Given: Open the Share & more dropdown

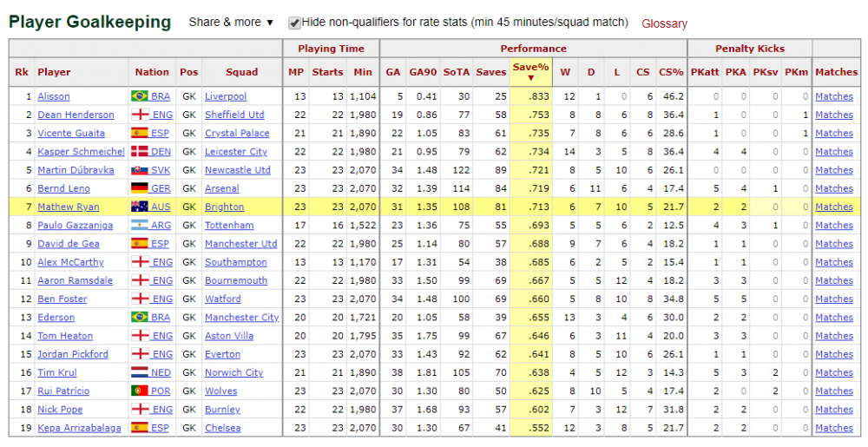Looking at the screenshot, I should point(232,22).
